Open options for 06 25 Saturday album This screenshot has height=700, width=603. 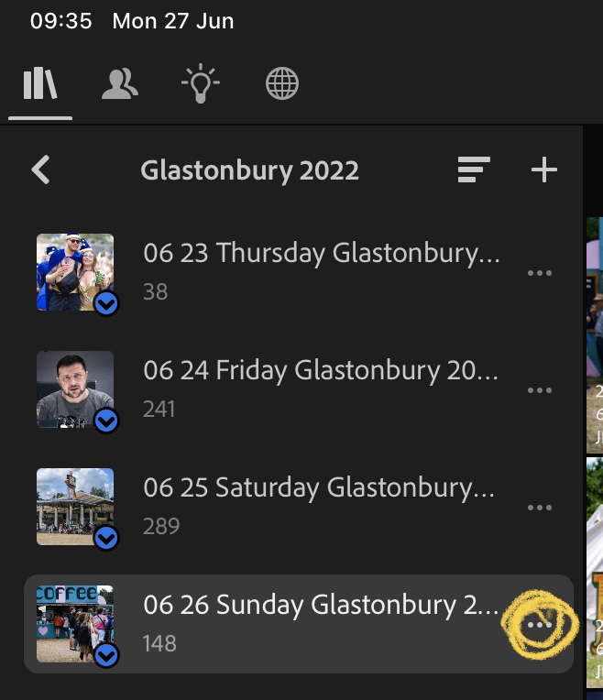click(x=540, y=508)
